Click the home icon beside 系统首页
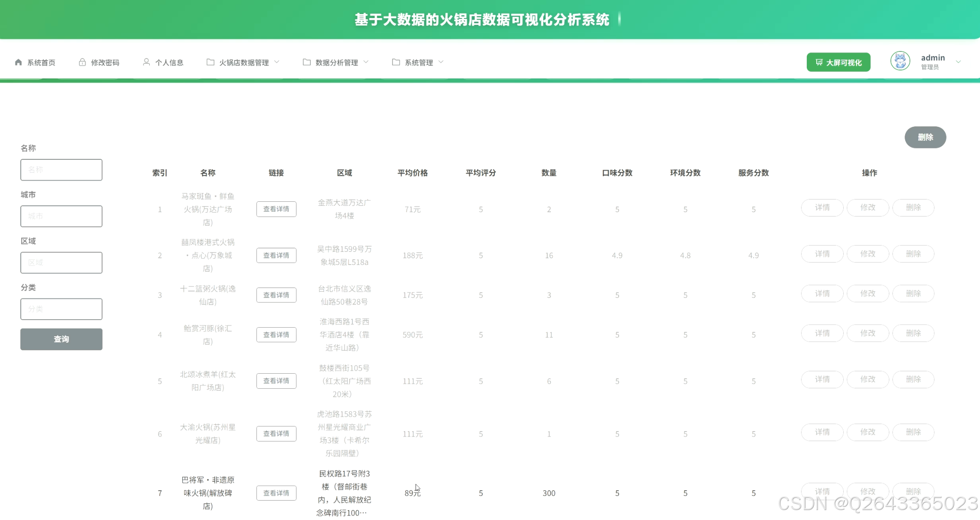980x520 pixels. [18, 62]
